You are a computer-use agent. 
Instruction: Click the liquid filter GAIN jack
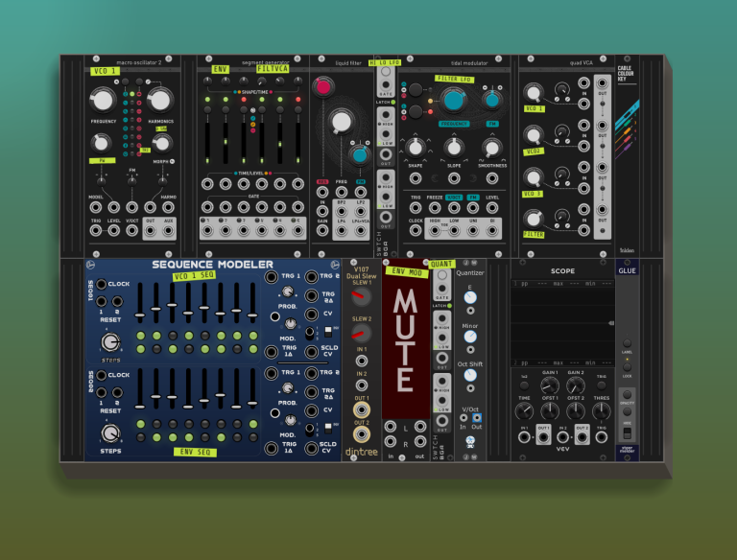point(322,230)
